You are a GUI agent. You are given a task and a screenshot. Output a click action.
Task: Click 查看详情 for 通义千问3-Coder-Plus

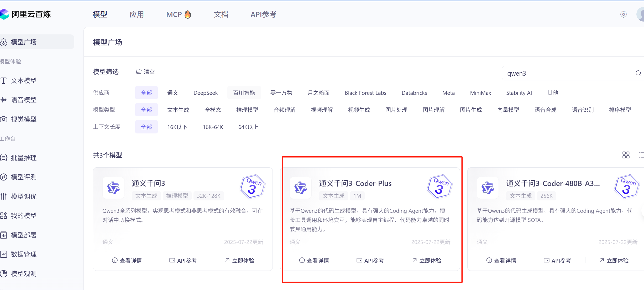pyautogui.click(x=314, y=260)
